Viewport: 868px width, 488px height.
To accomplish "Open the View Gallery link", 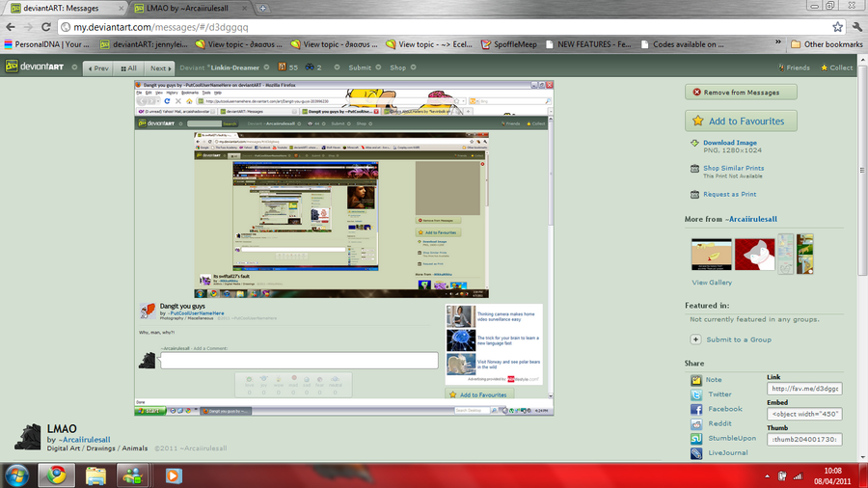I will [x=712, y=283].
